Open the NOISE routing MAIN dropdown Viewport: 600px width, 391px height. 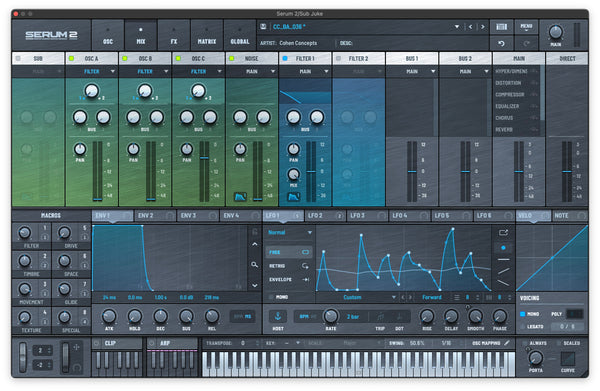click(x=252, y=72)
